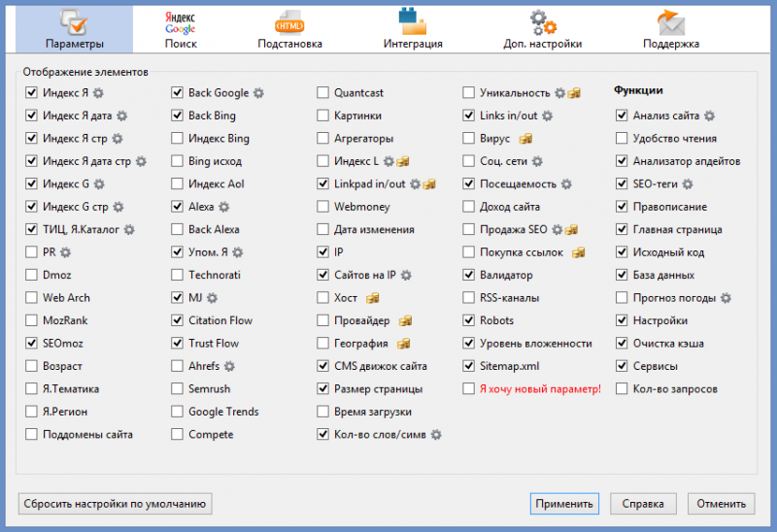Toggle the Время загрузки checkbox
This screenshot has height=532, width=777.
click(323, 412)
